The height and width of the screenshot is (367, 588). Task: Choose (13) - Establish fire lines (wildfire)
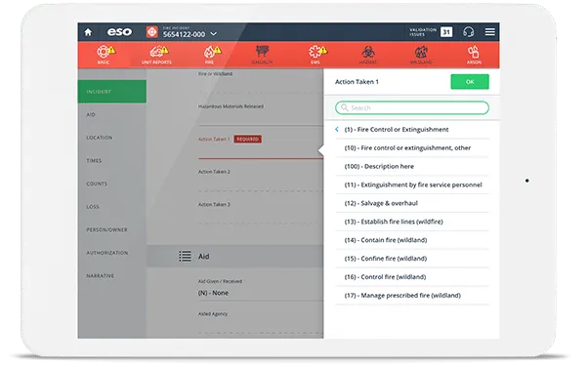click(412, 222)
